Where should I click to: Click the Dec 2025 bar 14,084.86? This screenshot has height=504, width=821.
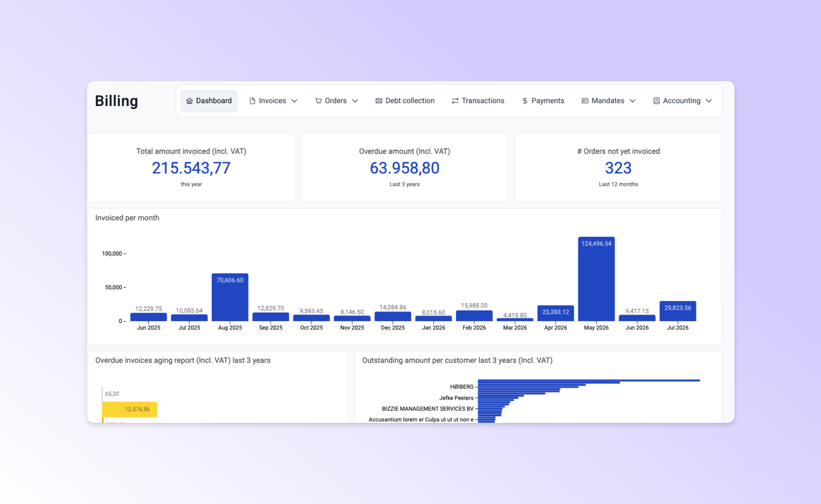[x=393, y=316]
